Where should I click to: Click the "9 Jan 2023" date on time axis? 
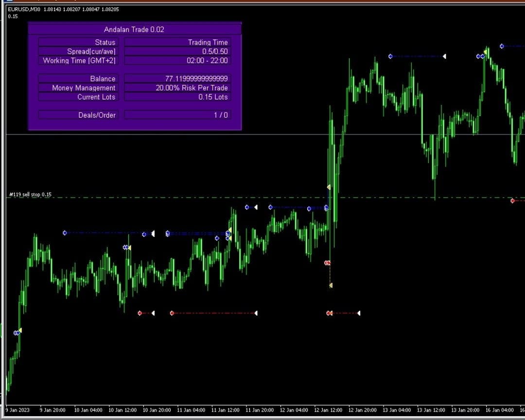[x=17, y=410]
